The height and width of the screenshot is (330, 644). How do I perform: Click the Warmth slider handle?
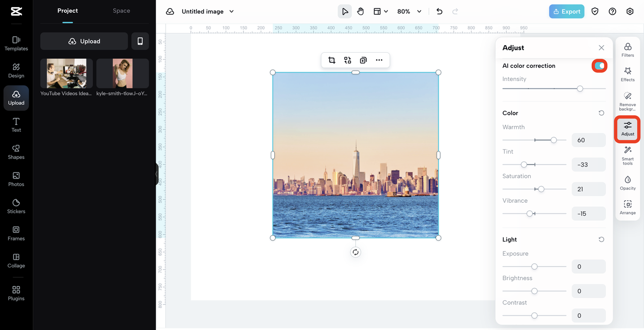point(553,140)
